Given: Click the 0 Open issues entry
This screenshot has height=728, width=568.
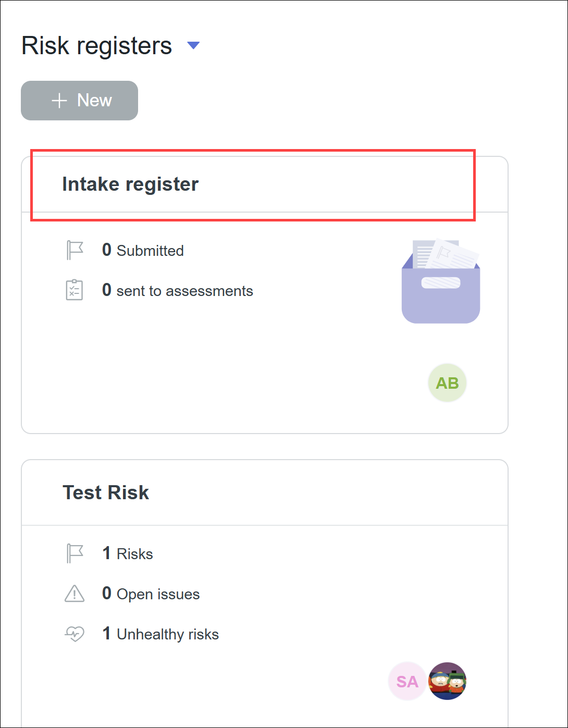Looking at the screenshot, I should (151, 594).
